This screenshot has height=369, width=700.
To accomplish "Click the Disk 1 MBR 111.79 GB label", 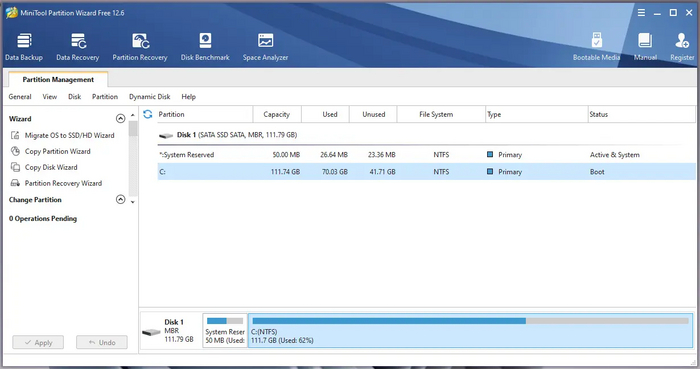I will tap(179, 331).
